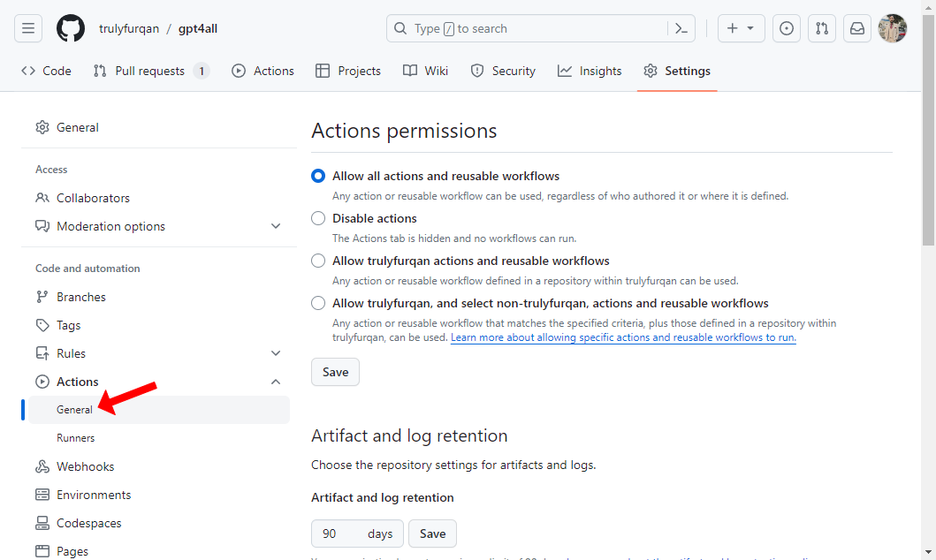Screen dimensions: 936x560
Task: Save the Actions permissions settings
Action: click(335, 372)
